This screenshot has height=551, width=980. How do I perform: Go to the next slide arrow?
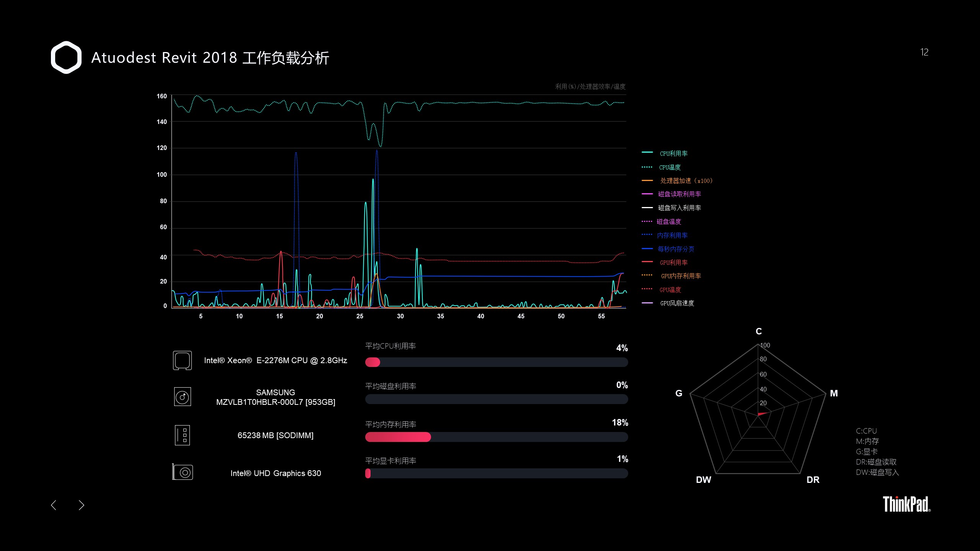(81, 505)
